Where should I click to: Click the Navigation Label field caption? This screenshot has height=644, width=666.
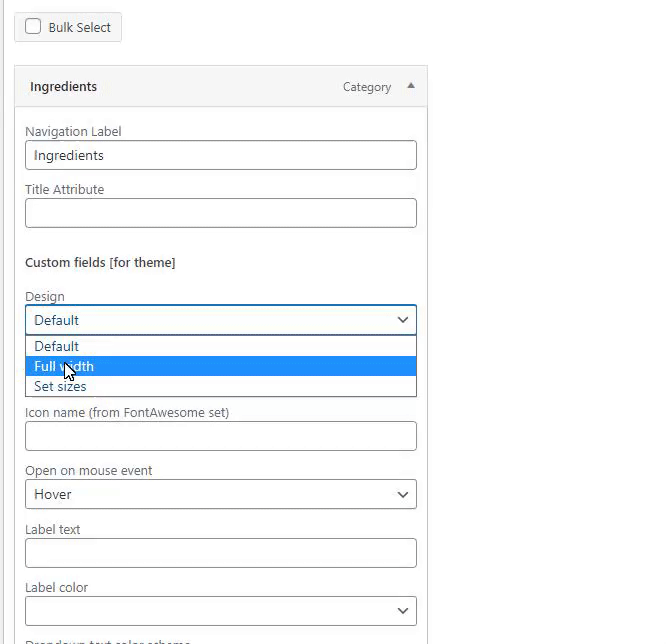73,131
